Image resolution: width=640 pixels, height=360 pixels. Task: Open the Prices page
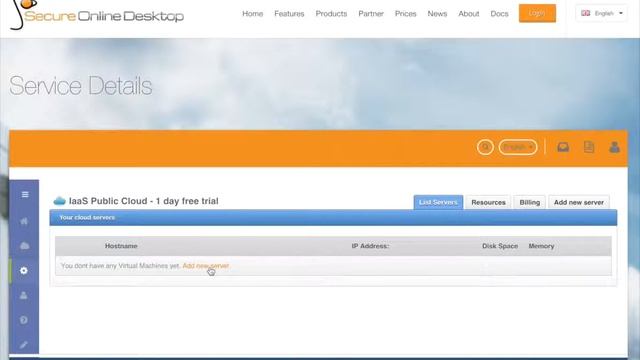(405, 14)
